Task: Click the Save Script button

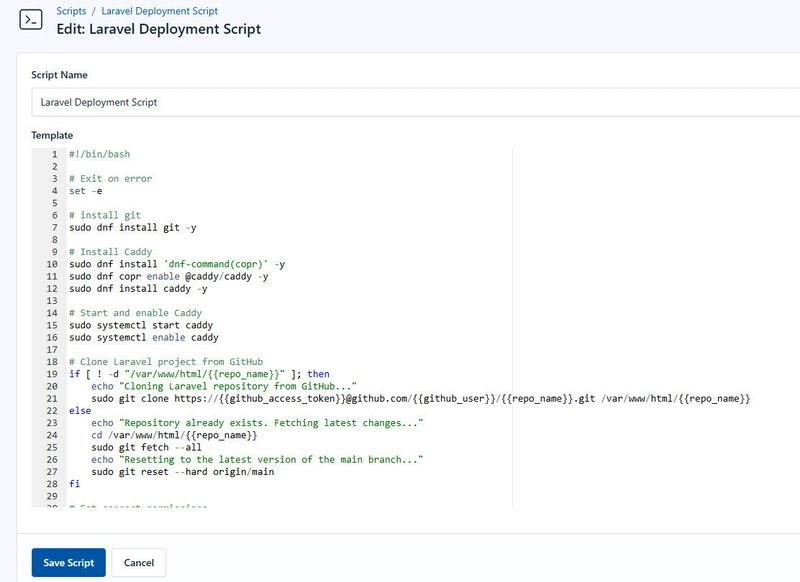Action: [68, 563]
